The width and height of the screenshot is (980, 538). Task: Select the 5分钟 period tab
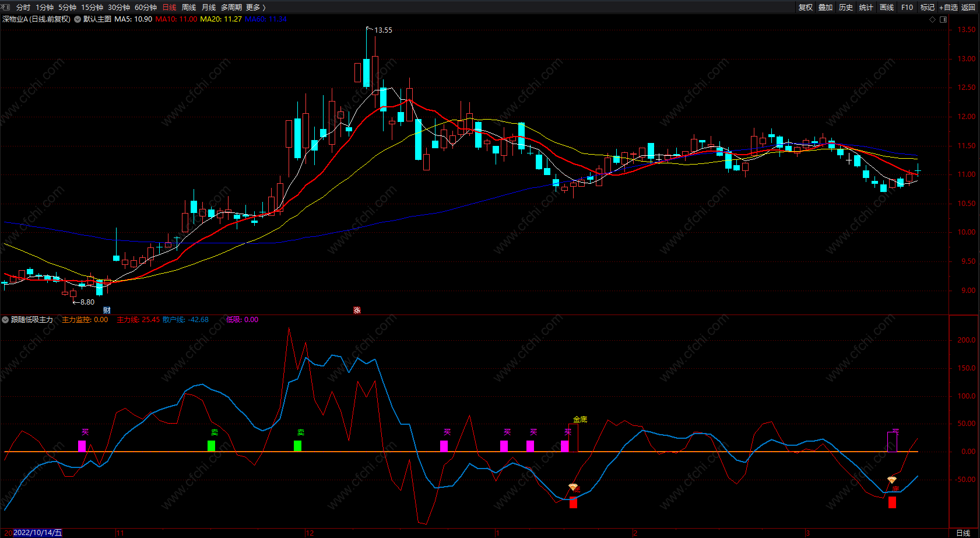(68, 8)
